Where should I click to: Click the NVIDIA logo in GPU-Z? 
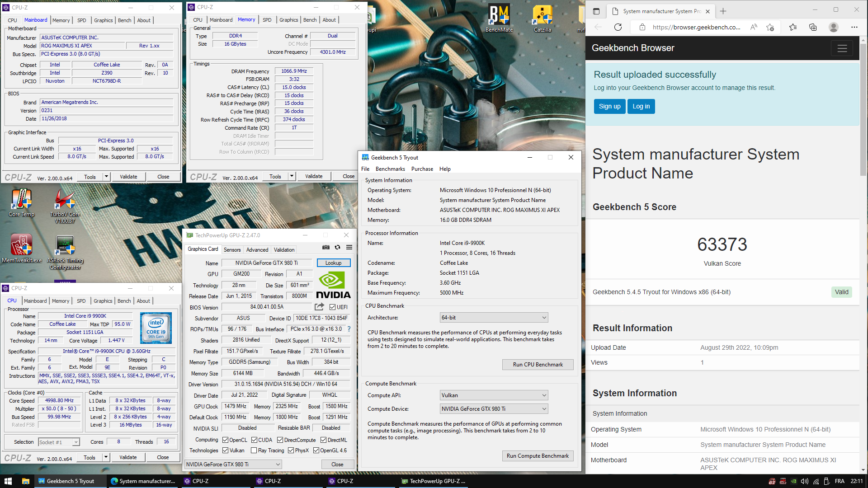(x=333, y=285)
